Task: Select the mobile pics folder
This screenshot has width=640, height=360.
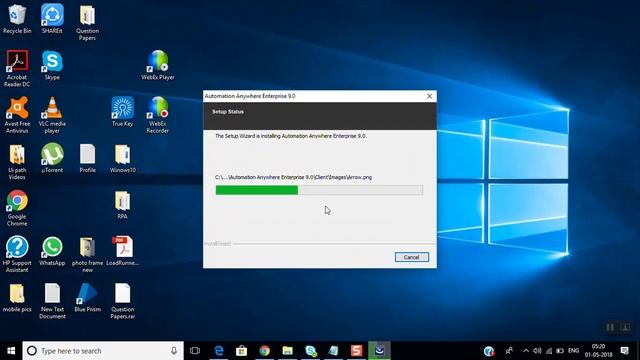Action: pos(17,298)
